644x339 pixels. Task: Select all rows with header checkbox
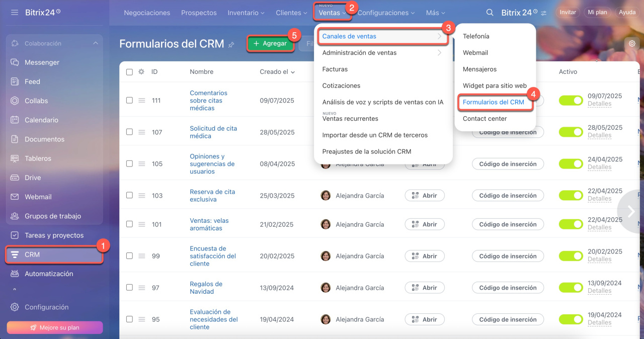pyautogui.click(x=129, y=72)
